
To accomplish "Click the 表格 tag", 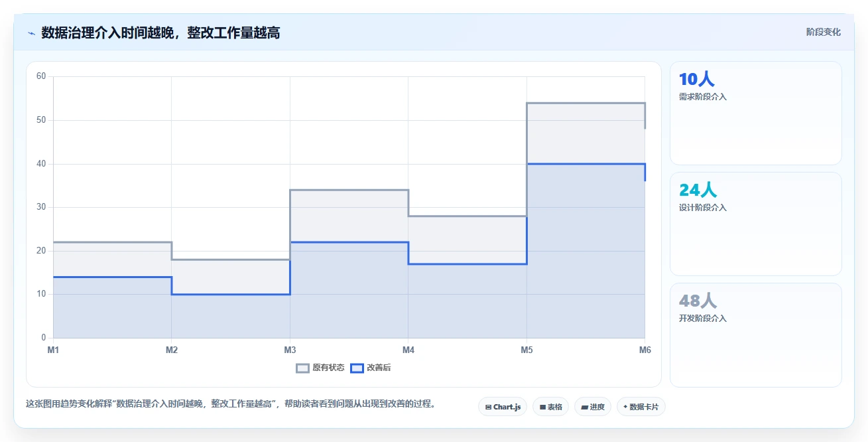I will 550,407.
